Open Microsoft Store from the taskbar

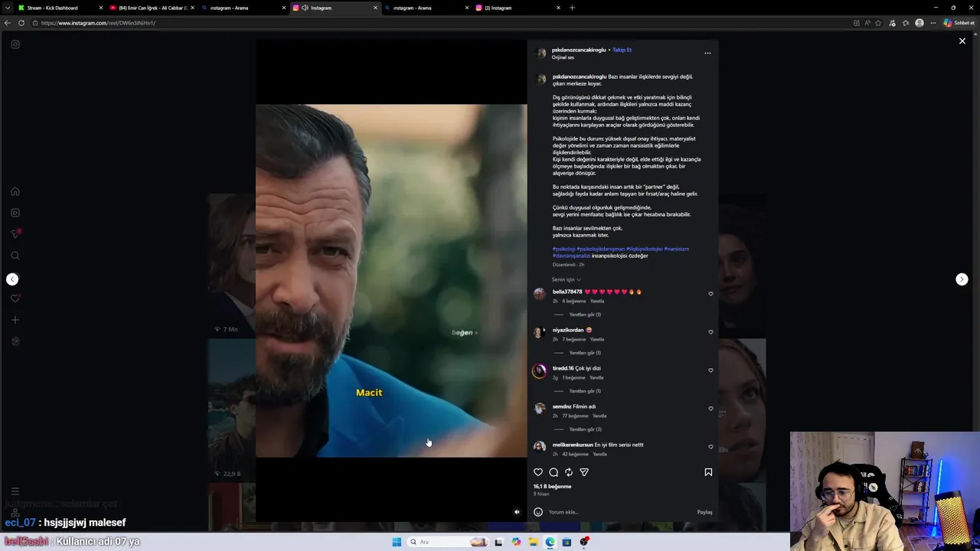[x=567, y=542]
